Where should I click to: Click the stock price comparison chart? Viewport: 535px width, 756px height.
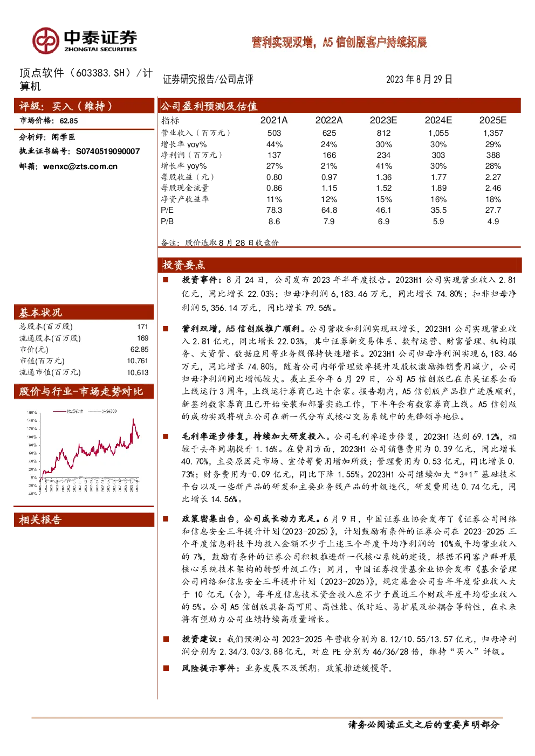click(84, 450)
